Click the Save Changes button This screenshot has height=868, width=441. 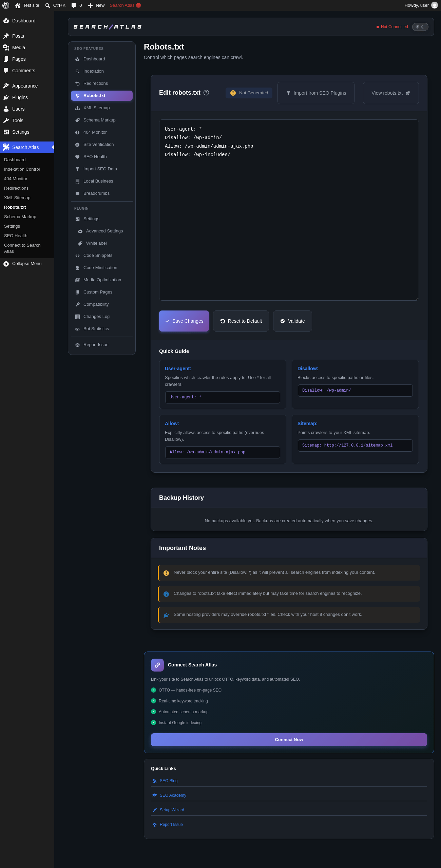tap(184, 321)
